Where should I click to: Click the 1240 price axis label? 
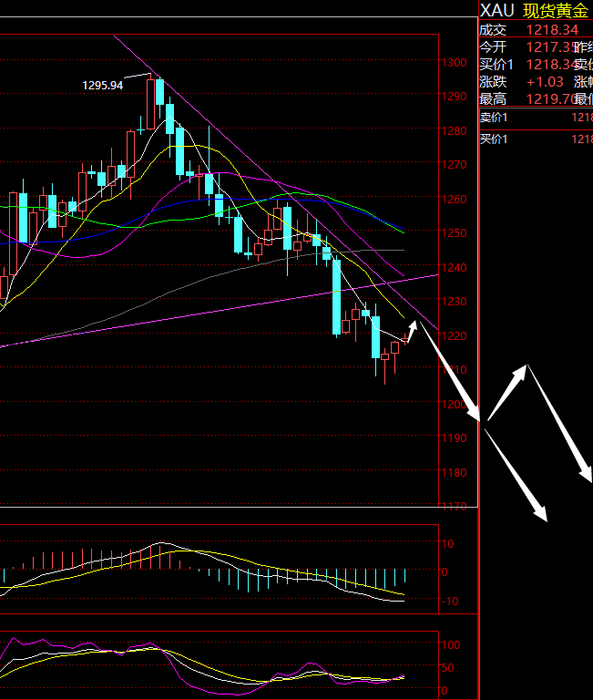click(455, 267)
